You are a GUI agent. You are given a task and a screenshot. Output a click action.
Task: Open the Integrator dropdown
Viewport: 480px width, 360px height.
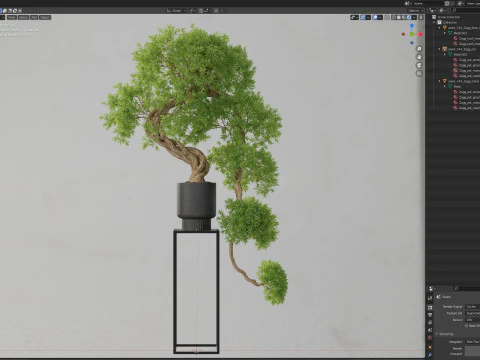[x=473, y=342]
